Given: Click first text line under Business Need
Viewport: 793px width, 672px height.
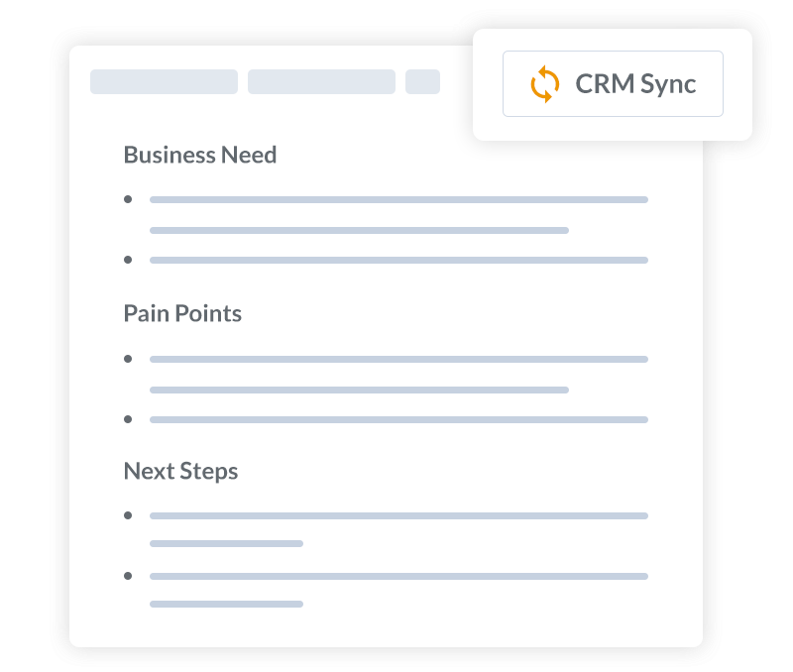Looking at the screenshot, I should point(398,200).
